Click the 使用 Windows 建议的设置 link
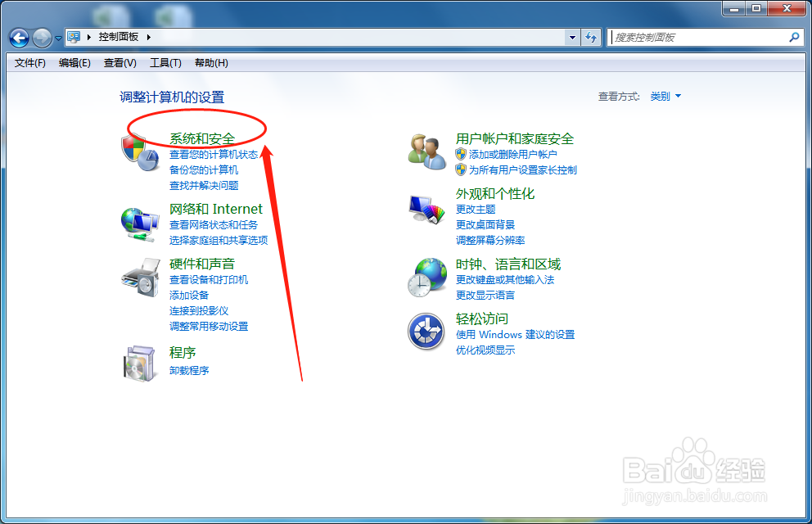The width and height of the screenshot is (812, 524). pos(515,335)
